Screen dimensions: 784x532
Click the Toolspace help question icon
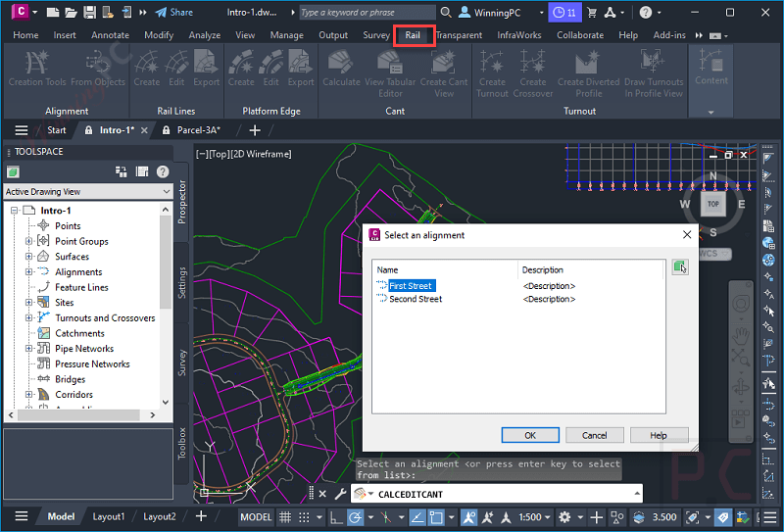click(163, 172)
